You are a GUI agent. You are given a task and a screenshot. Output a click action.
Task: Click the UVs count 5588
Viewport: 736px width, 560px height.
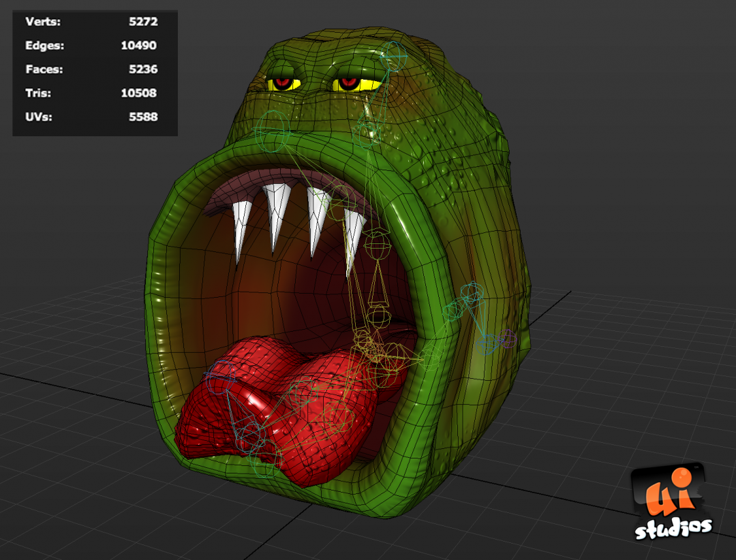point(145,116)
